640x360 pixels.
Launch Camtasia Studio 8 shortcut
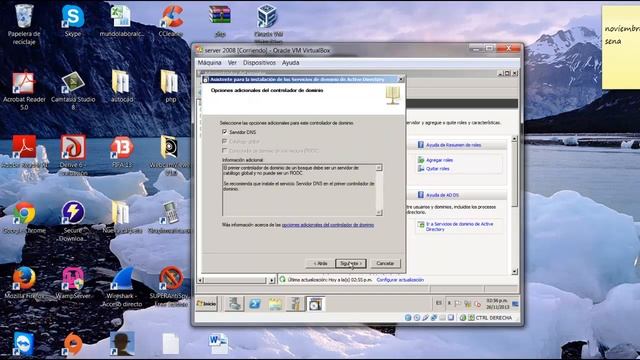[x=73, y=90]
